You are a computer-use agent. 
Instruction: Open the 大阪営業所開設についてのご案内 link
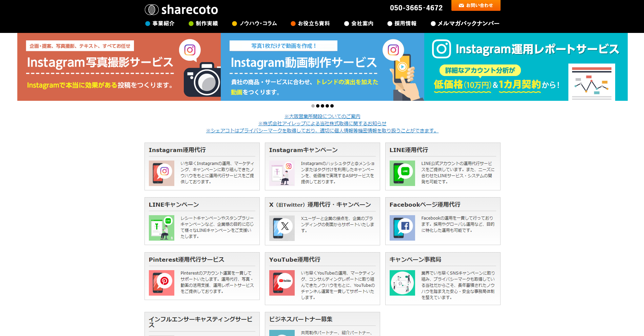[x=322, y=116]
